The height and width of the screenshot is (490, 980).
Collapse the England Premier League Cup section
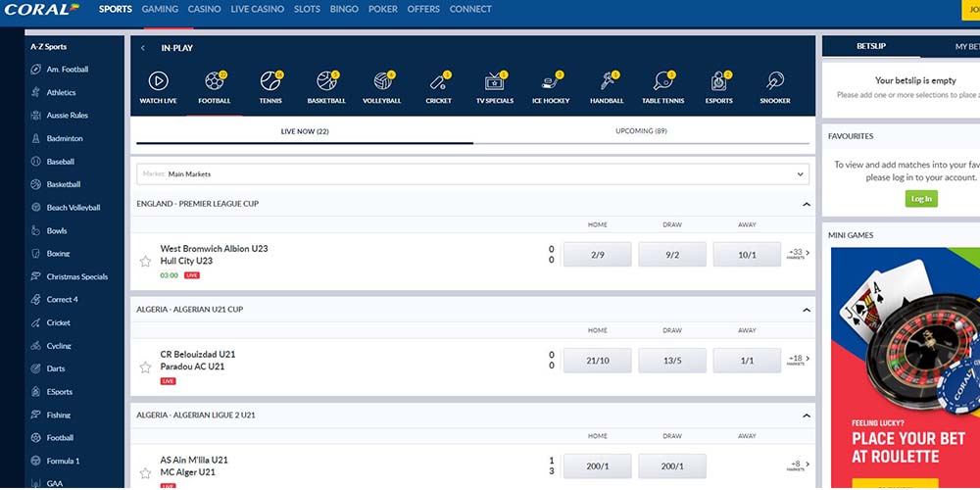806,204
